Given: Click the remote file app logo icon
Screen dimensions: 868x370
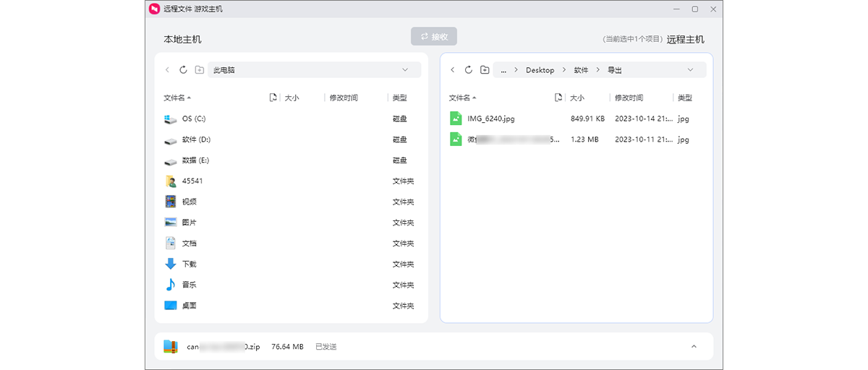Looking at the screenshot, I should pos(154,9).
